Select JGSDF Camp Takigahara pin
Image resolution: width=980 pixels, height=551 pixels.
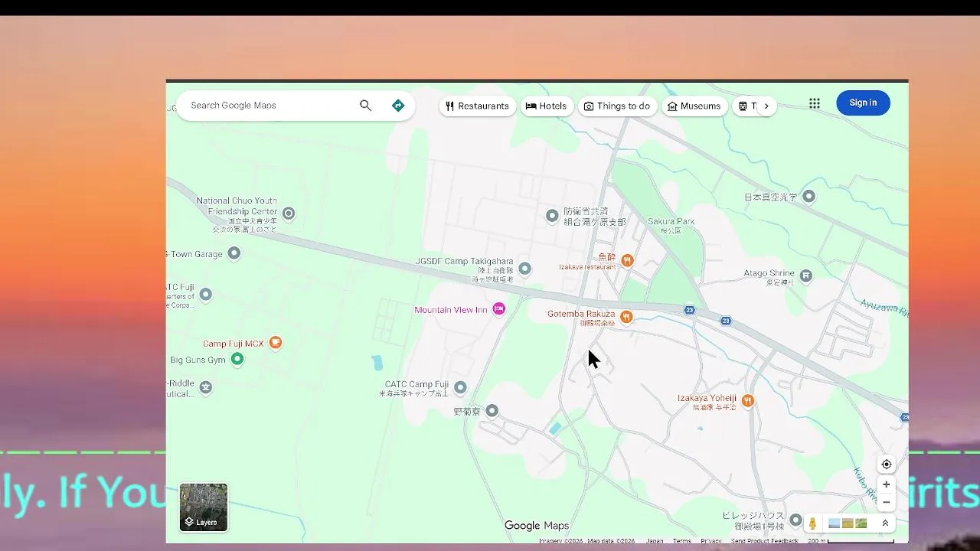(x=524, y=269)
